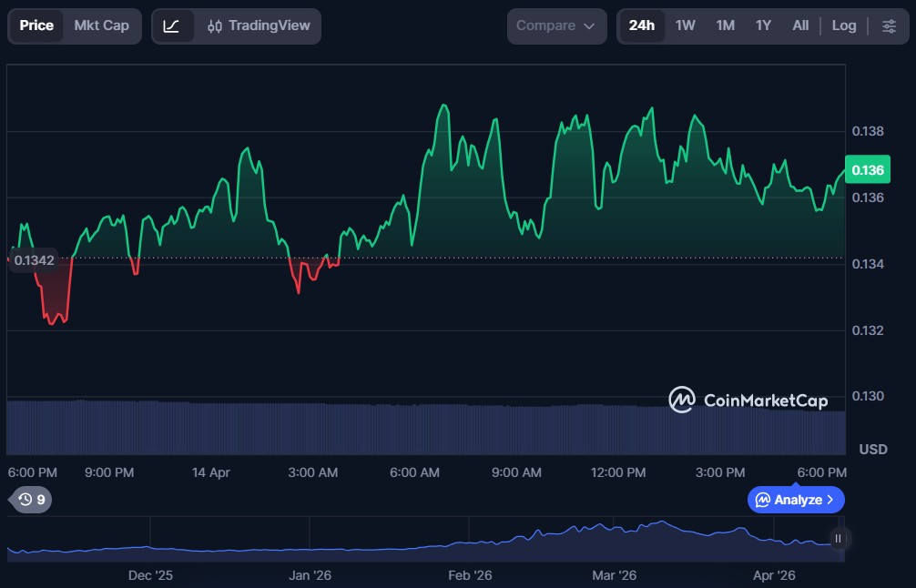The image size is (916, 588).
Task: Select the line chart icon
Action: click(x=172, y=26)
